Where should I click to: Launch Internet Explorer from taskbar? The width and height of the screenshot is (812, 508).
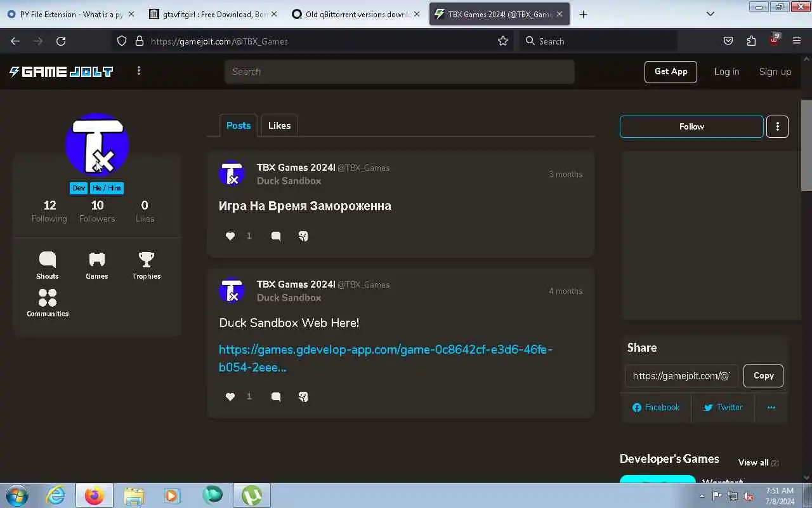(56, 495)
